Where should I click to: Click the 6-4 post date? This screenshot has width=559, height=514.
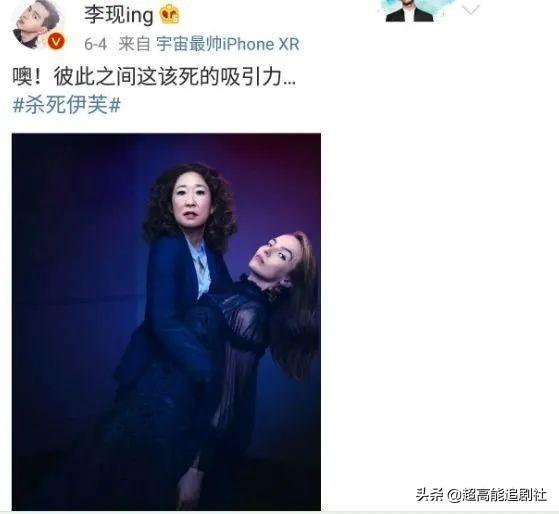[96, 45]
